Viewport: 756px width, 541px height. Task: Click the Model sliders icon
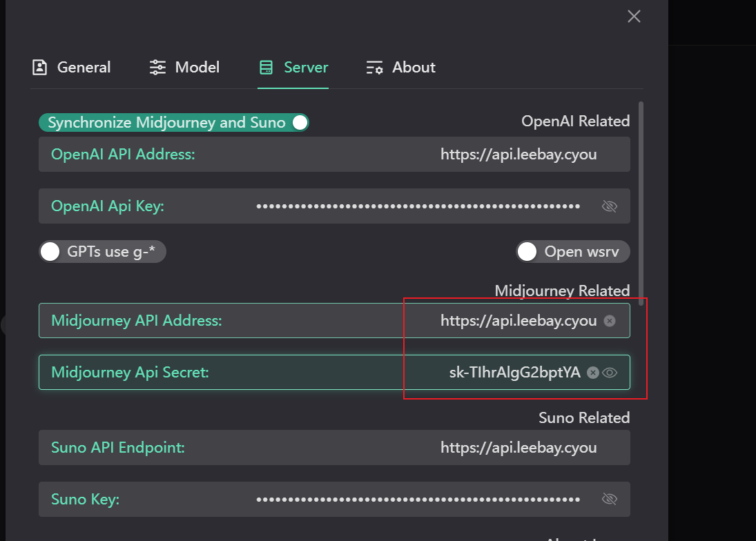pyautogui.click(x=158, y=68)
